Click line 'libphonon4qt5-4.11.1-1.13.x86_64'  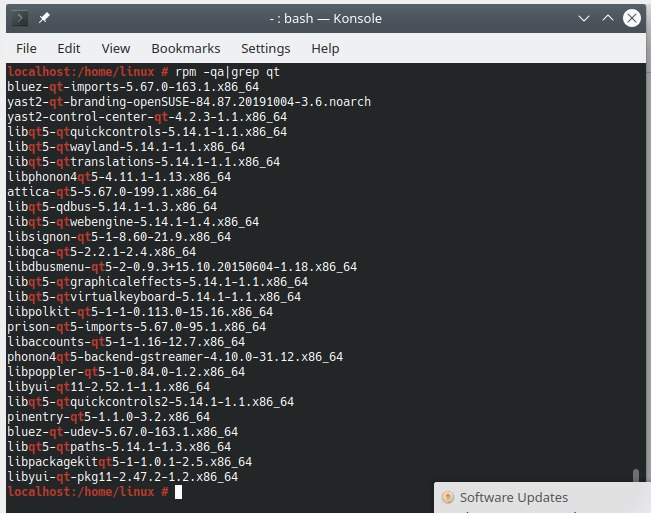(x=119, y=177)
